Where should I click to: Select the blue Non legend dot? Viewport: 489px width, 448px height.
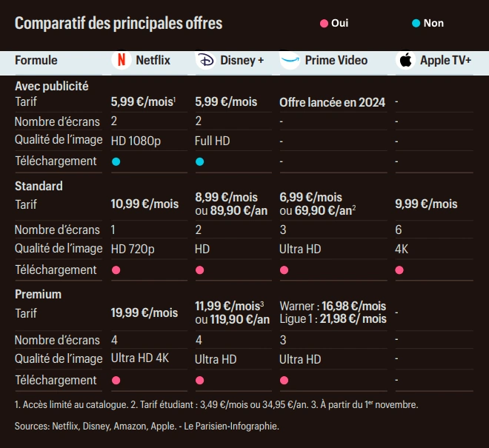tap(416, 24)
